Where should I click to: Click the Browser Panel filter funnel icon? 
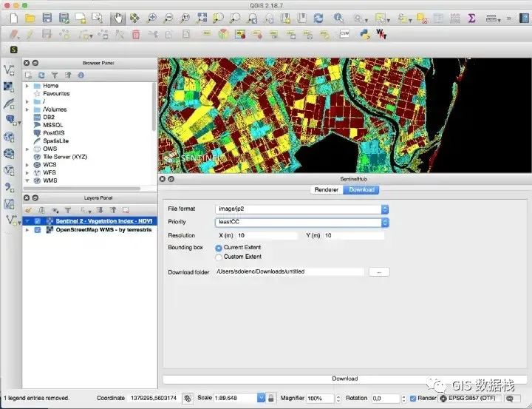[x=54, y=75]
